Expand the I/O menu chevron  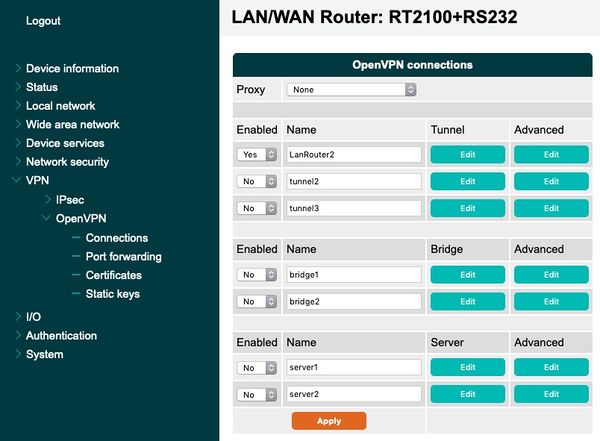pyautogui.click(x=18, y=317)
